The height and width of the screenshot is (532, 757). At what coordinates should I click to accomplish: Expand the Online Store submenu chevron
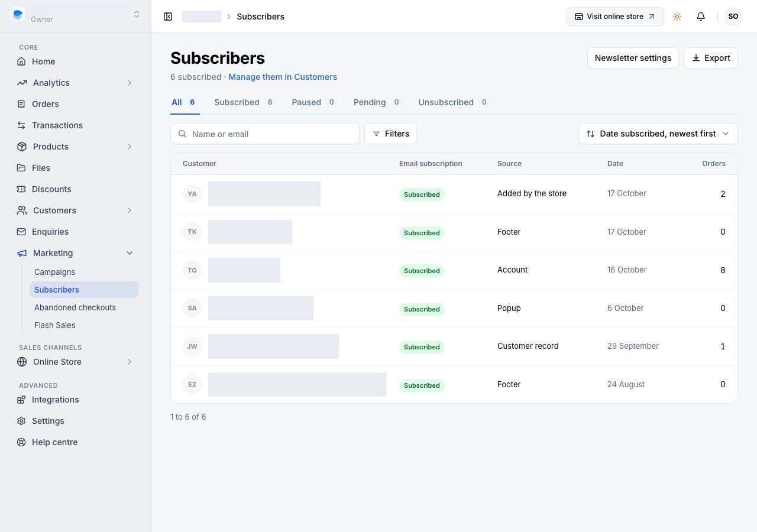[130, 362]
